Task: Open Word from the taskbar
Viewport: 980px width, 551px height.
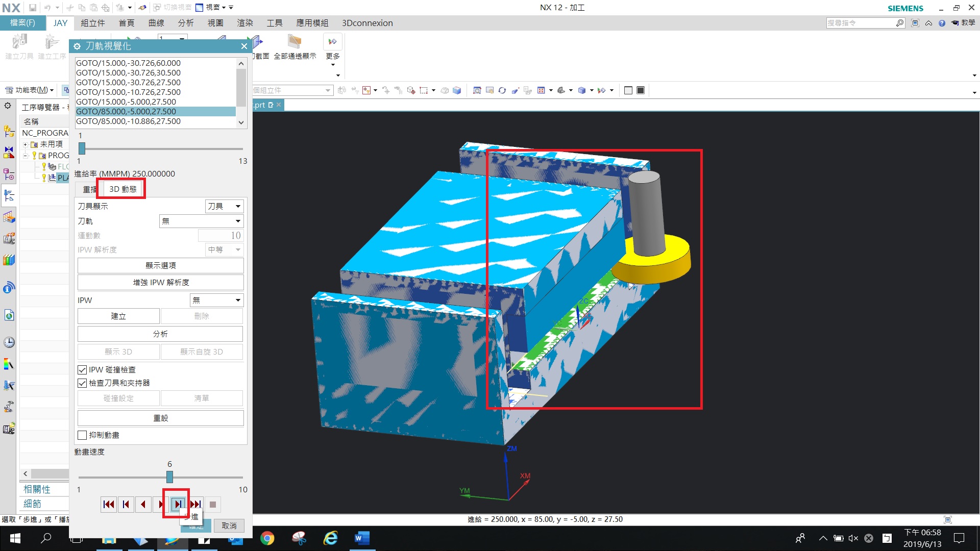Action: [361, 538]
